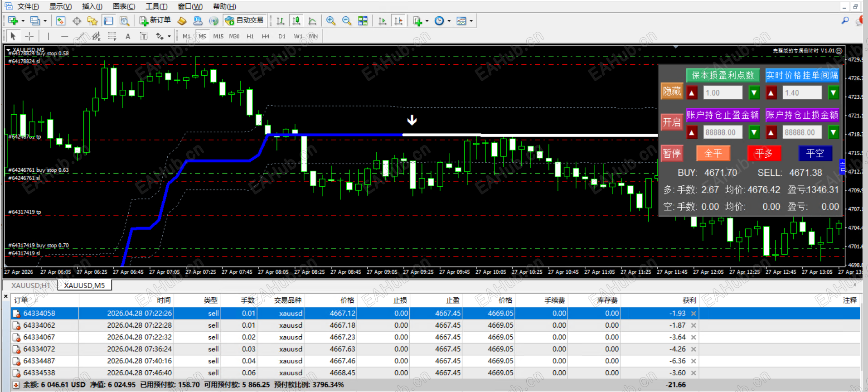Select the arrow Cursor tool
This screenshot has width=868, height=392.
[13, 36]
